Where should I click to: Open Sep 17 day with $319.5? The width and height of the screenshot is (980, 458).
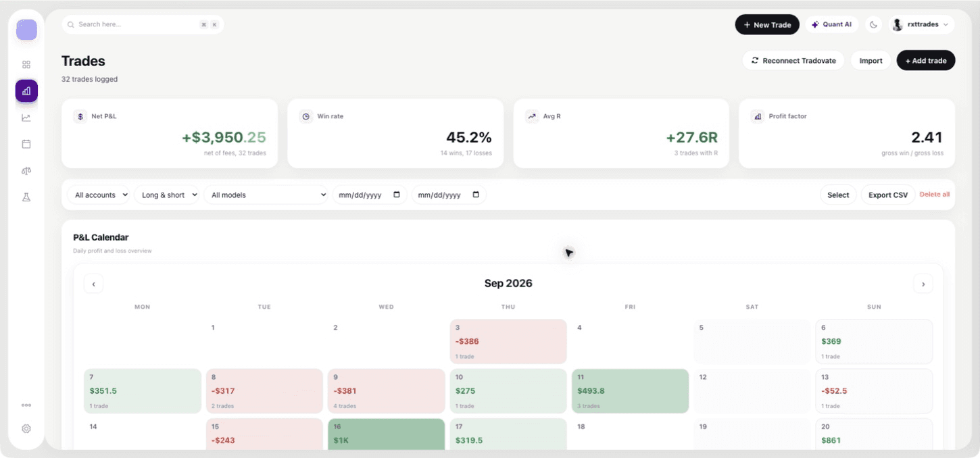[x=508, y=434]
